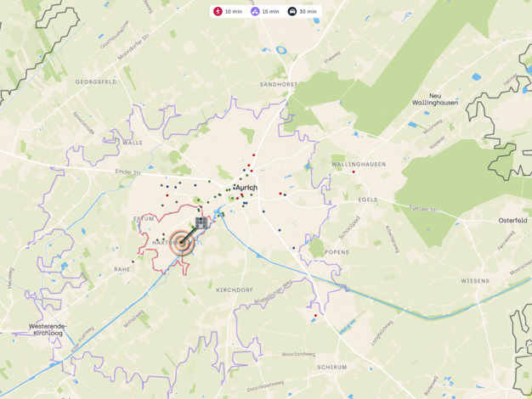Click the dark dot near Rahe

click(x=133, y=261)
